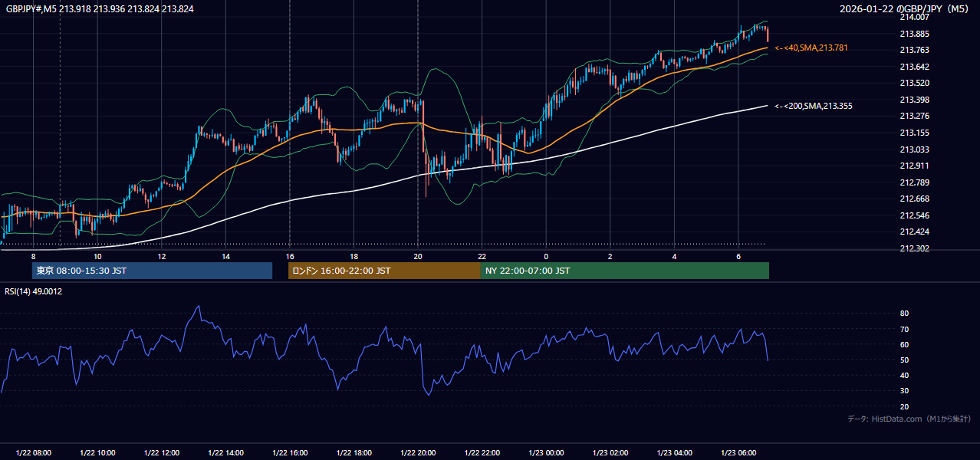The image size is (980, 460).
Task: Click price axis value 213.276
Action: point(914,117)
